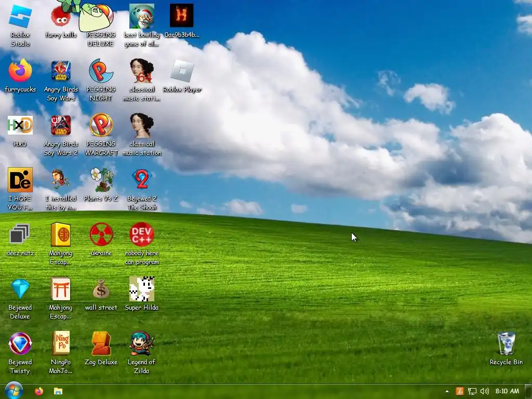This screenshot has width=532, height=399.
Task: Click the label text "Roblox Player"
Action: pos(182,89)
